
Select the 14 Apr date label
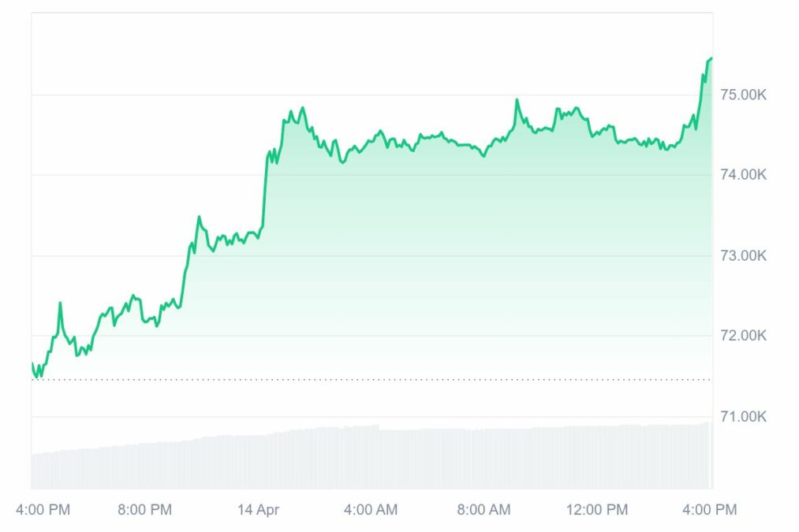258,510
